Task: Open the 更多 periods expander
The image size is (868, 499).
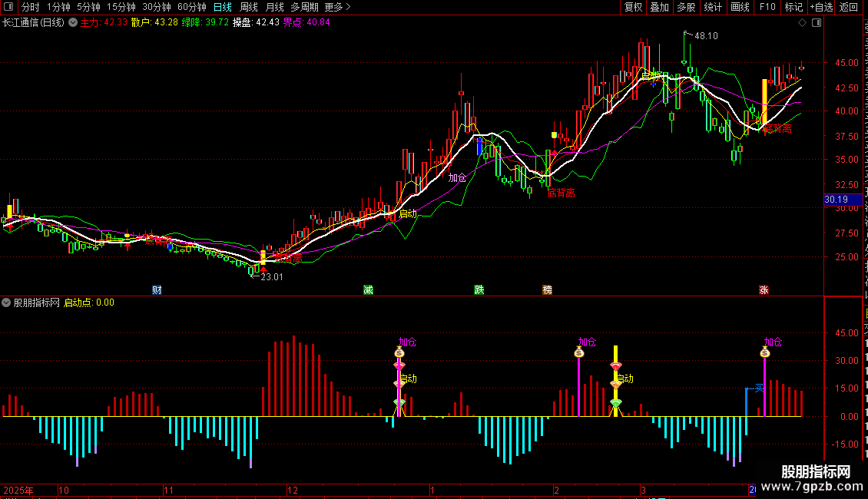Action: click(x=337, y=7)
